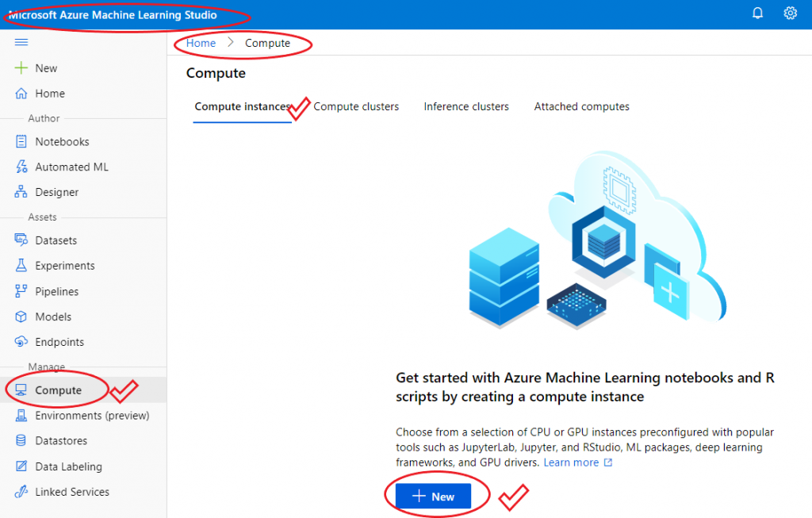The height and width of the screenshot is (518, 812).
Task: Click the Linked Services link icon
Action: coord(21,492)
